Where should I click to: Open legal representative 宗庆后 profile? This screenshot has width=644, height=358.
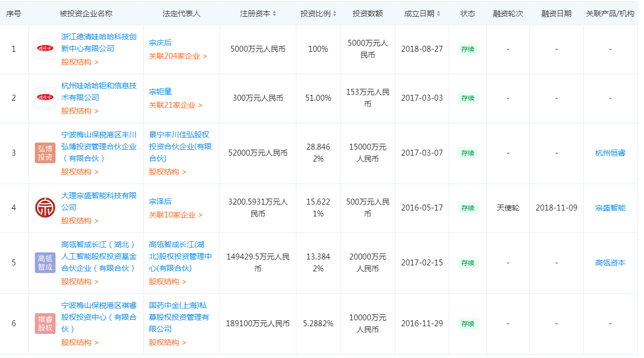click(160, 43)
